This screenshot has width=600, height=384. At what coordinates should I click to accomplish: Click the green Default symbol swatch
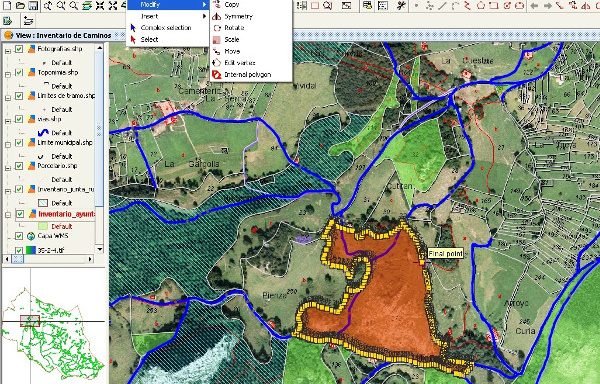click(x=42, y=226)
